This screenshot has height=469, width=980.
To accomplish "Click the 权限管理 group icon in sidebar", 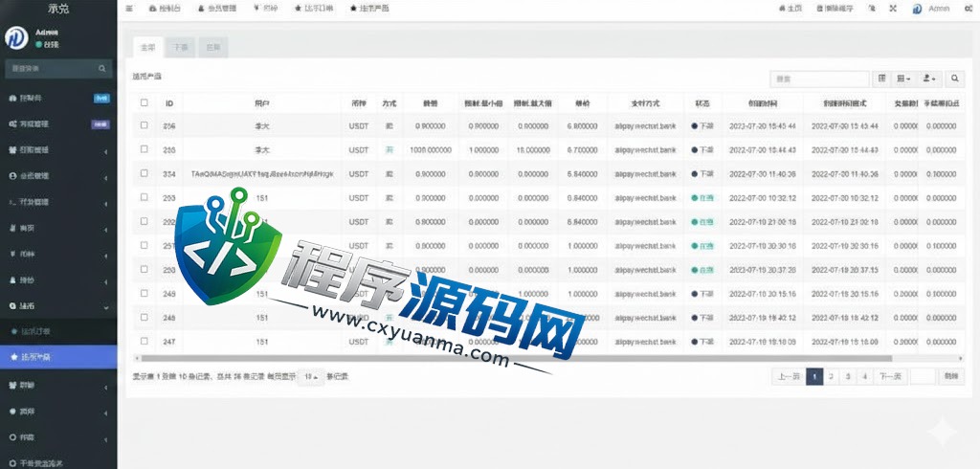I will point(12,150).
